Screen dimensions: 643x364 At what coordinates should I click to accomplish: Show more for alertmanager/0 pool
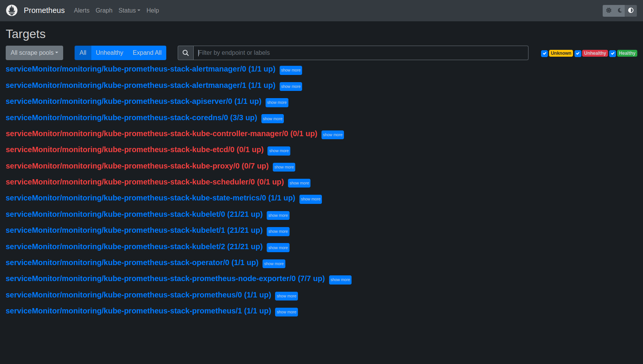(291, 70)
